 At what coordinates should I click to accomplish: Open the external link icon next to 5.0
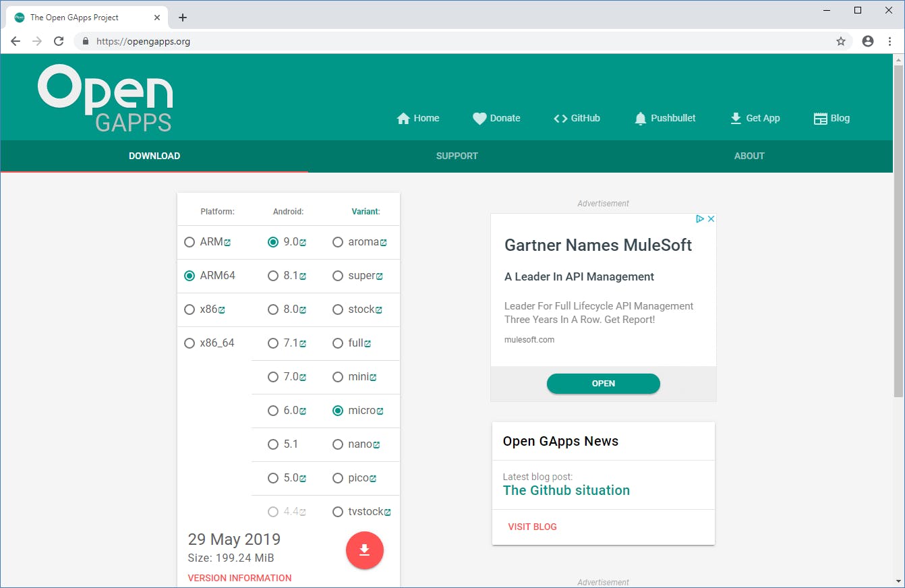[303, 479]
